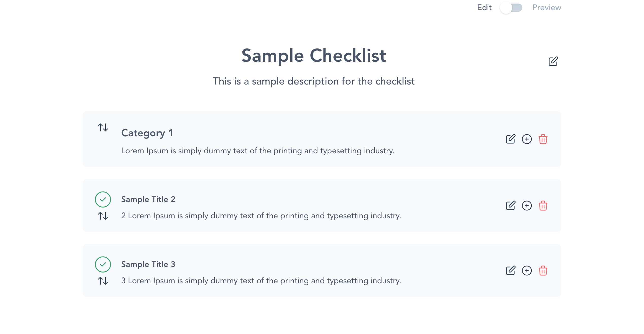Click the Edit mode label
This screenshot has width=644, height=334.
point(484,7)
